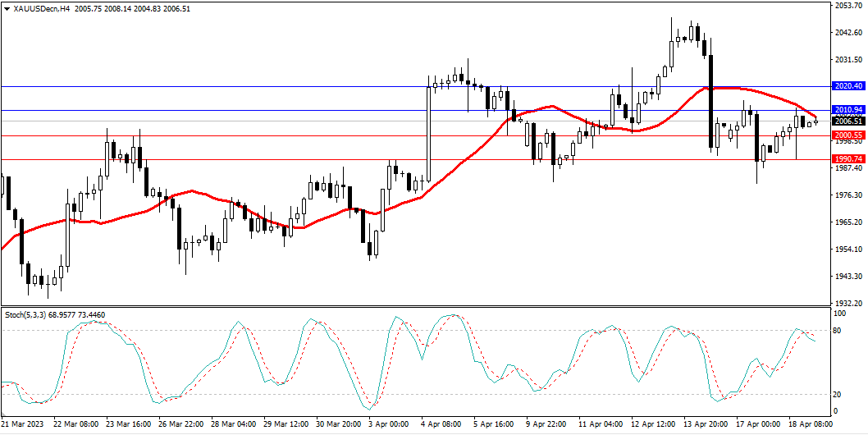Click the 13 Apr 20:00 time label
This screenshot has width=868, height=435.
707,424
